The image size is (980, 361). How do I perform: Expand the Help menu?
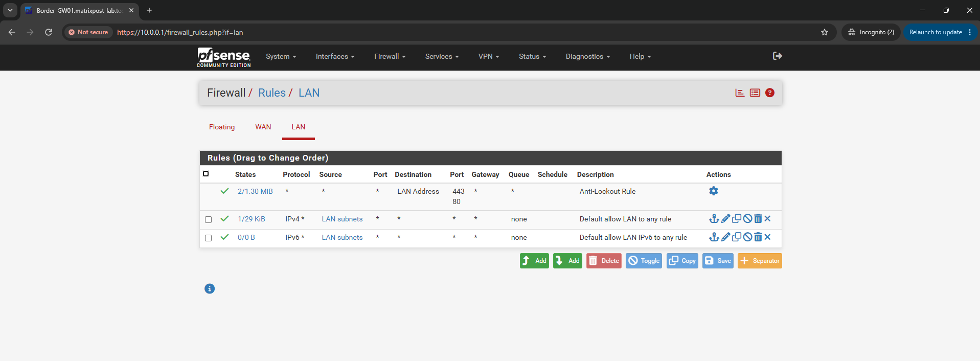[641, 56]
